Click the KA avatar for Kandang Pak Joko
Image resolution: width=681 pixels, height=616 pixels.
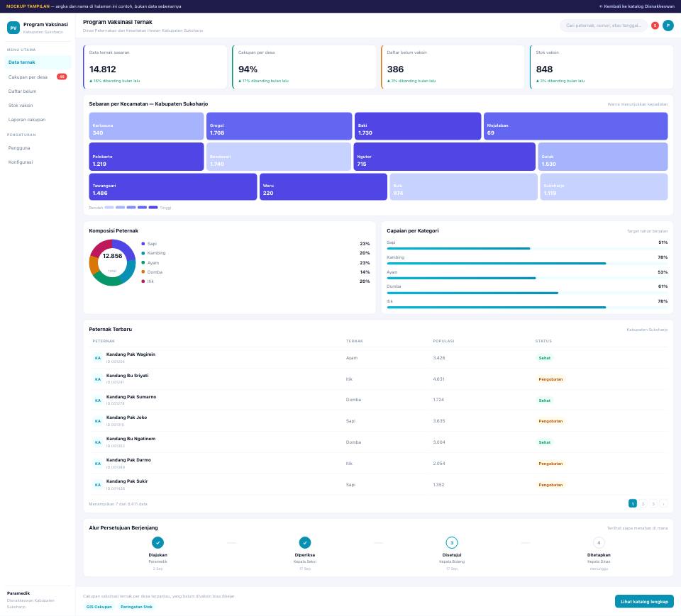coord(98,421)
